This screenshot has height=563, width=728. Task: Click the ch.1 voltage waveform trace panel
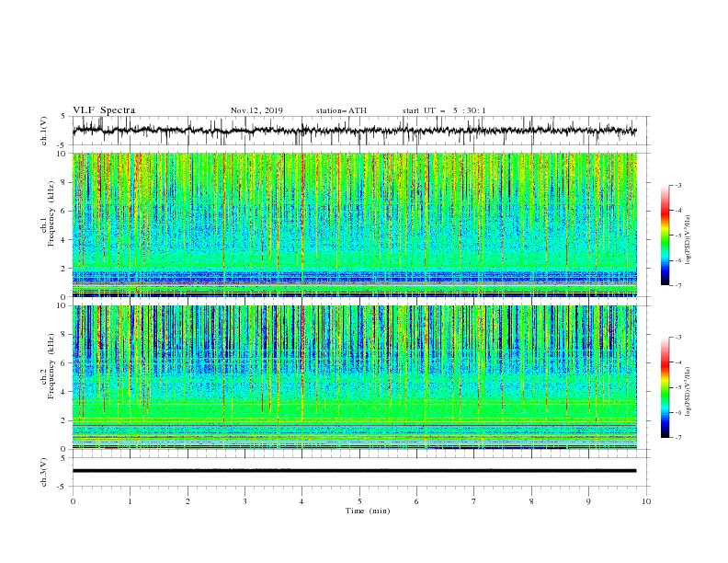(x=360, y=131)
